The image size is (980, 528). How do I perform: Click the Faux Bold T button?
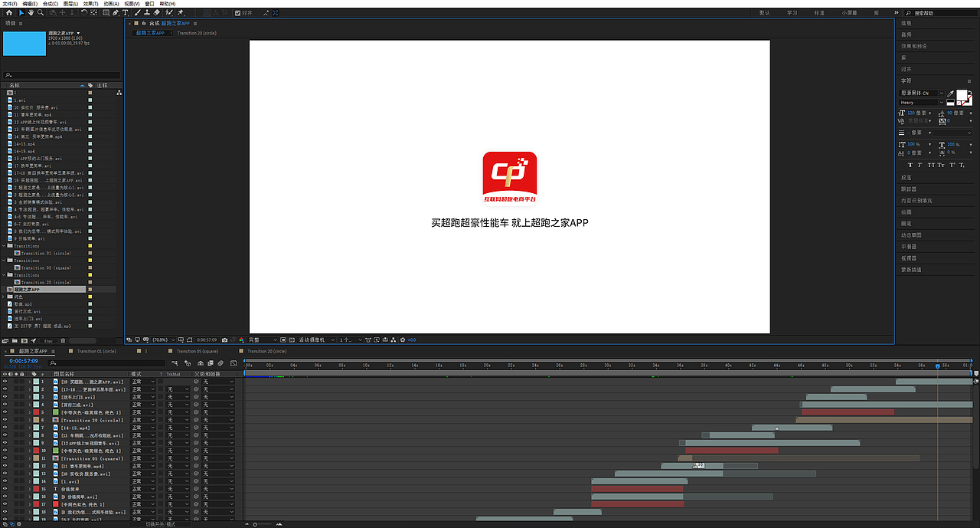click(x=910, y=165)
